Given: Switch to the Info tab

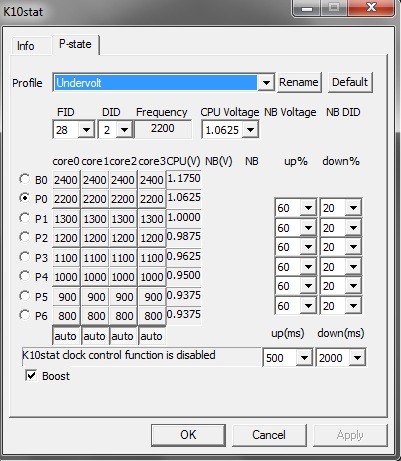Looking at the screenshot, I should 26,46.
